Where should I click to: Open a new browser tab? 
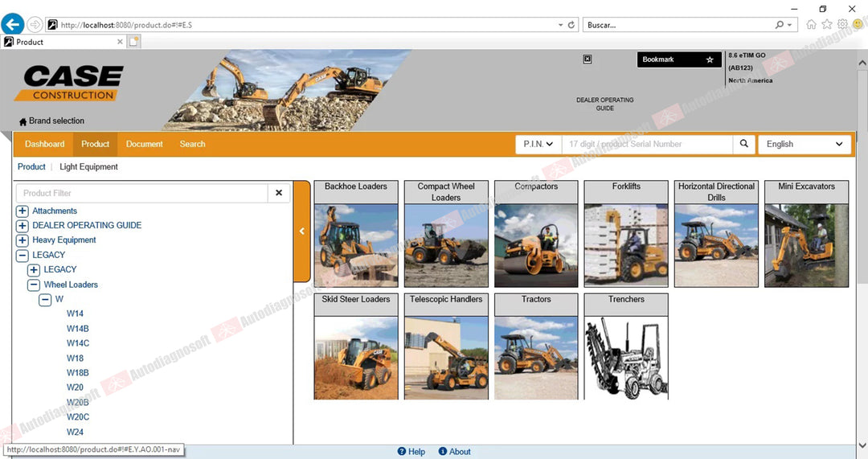coord(134,42)
